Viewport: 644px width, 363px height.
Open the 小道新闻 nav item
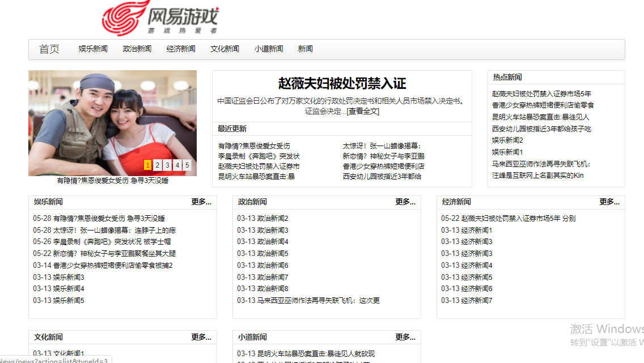(269, 49)
